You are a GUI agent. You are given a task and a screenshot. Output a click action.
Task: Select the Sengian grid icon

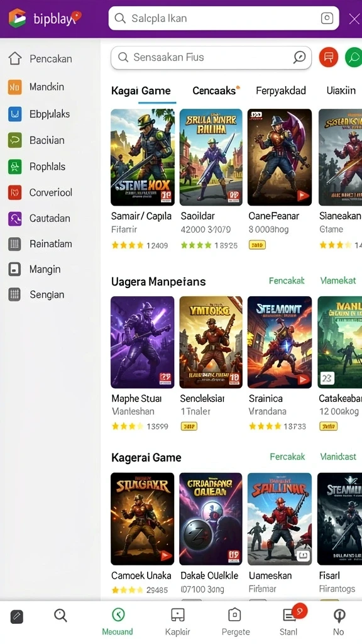point(15,294)
